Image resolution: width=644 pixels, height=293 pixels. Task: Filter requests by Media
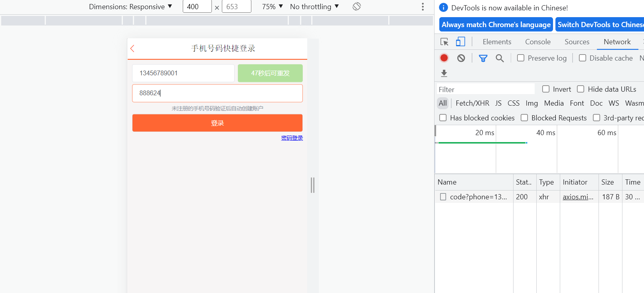(554, 103)
